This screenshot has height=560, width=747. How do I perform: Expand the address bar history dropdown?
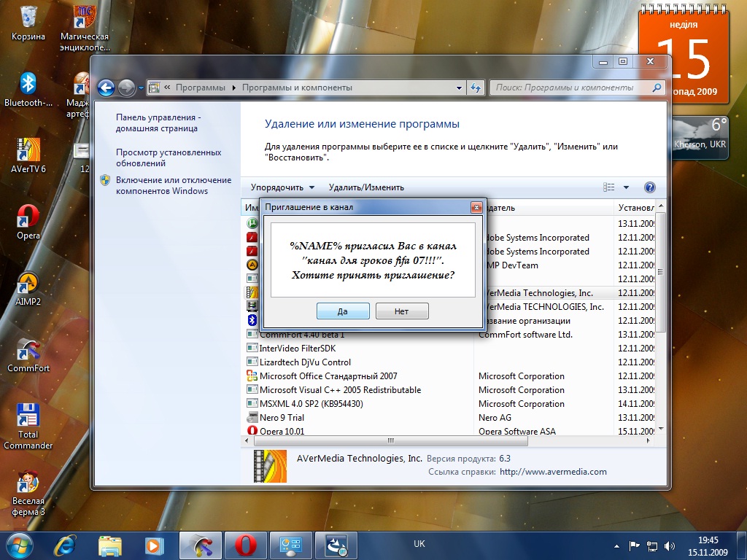[x=459, y=87]
